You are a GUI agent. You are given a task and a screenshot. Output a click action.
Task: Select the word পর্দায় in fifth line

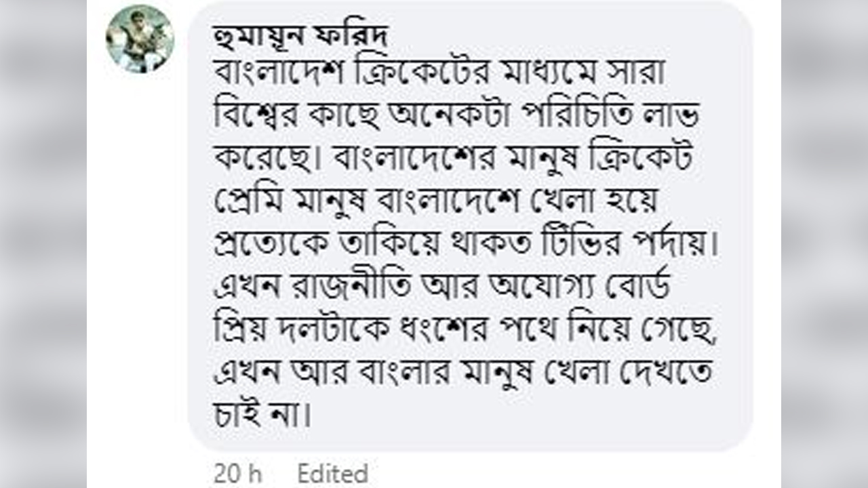coord(677,243)
